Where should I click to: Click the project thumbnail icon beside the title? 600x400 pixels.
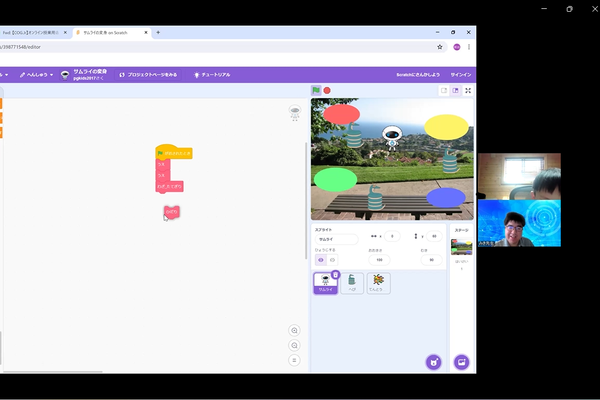pyautogui.click(x=65, y=75)
